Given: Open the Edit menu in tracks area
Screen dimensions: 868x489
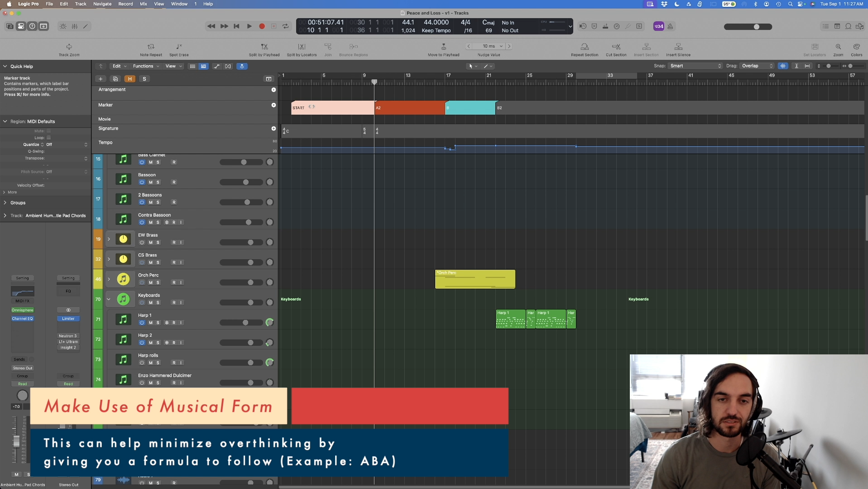Looking at the screenshot, I should [x=120, y=66].
